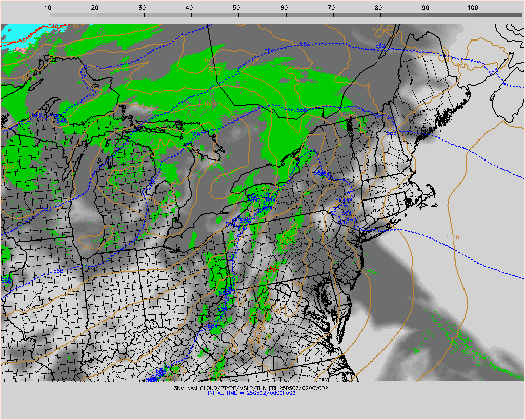The image size is (525, 420).
Task: Pick the color bar segment between 20 and 30
Action: (120, 15)
